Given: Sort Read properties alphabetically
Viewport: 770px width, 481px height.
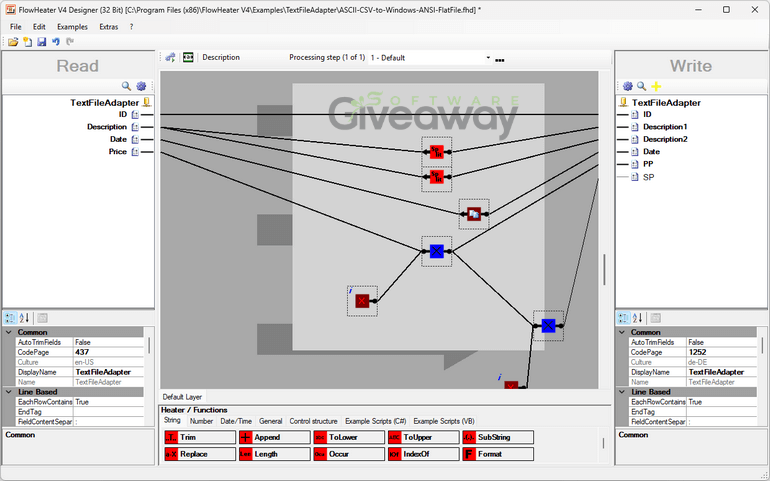Looking at the screenshot, I should coord(24,318).
